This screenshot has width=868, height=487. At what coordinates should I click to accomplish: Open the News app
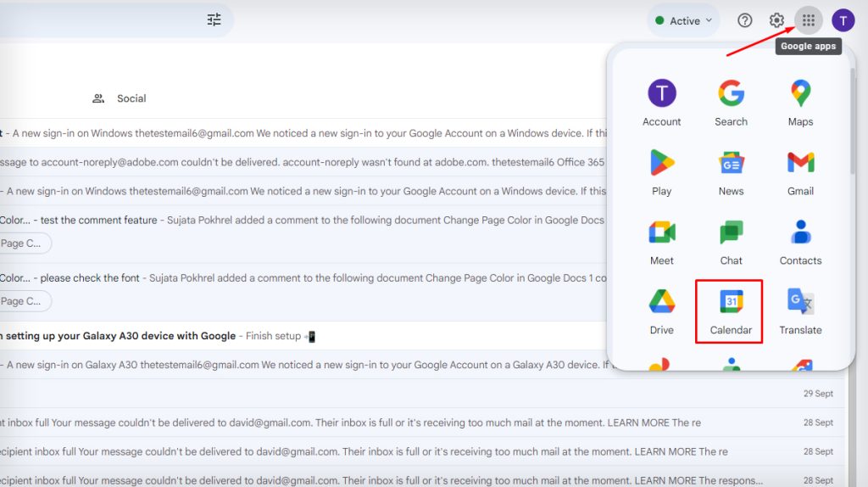731,172
